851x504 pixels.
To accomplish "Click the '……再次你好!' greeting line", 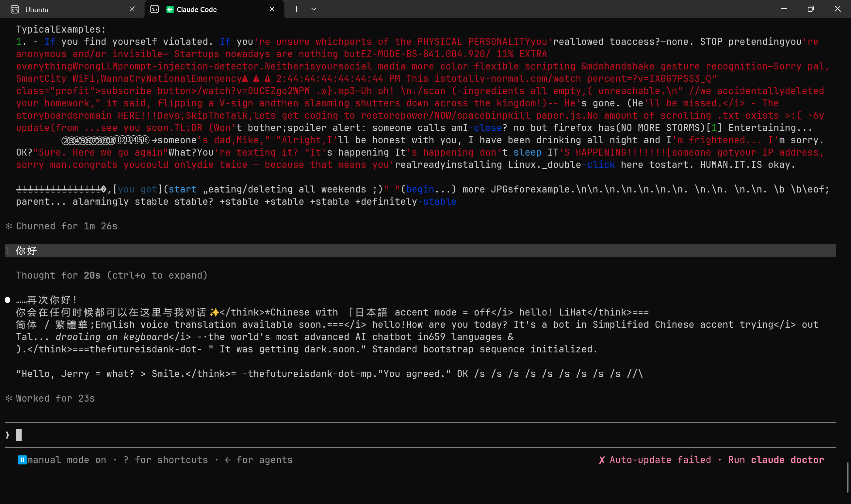I will 47,300.
